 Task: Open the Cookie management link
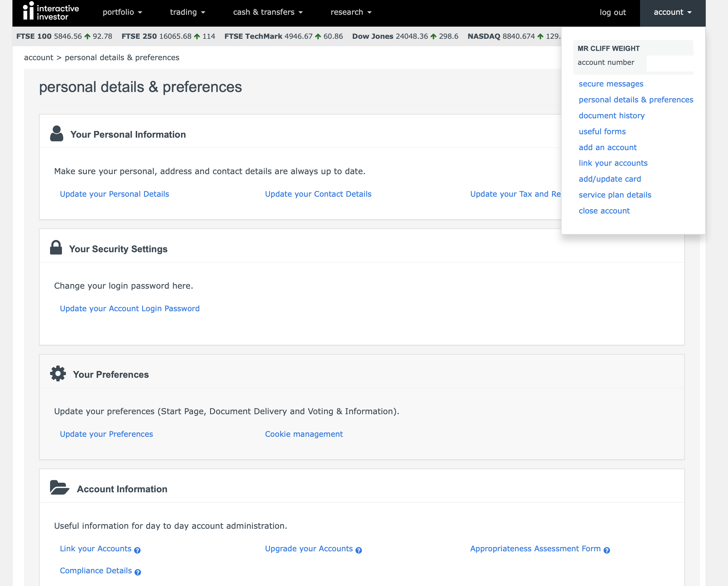[304, 434]
